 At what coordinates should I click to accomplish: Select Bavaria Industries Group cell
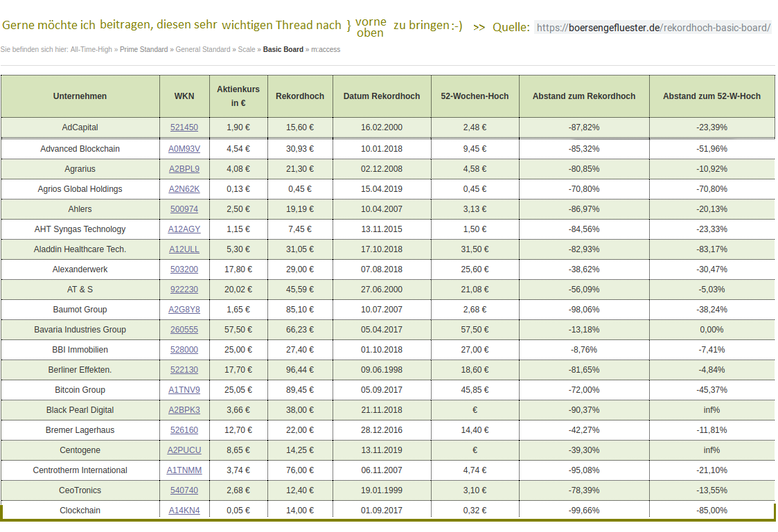(80, 330)
